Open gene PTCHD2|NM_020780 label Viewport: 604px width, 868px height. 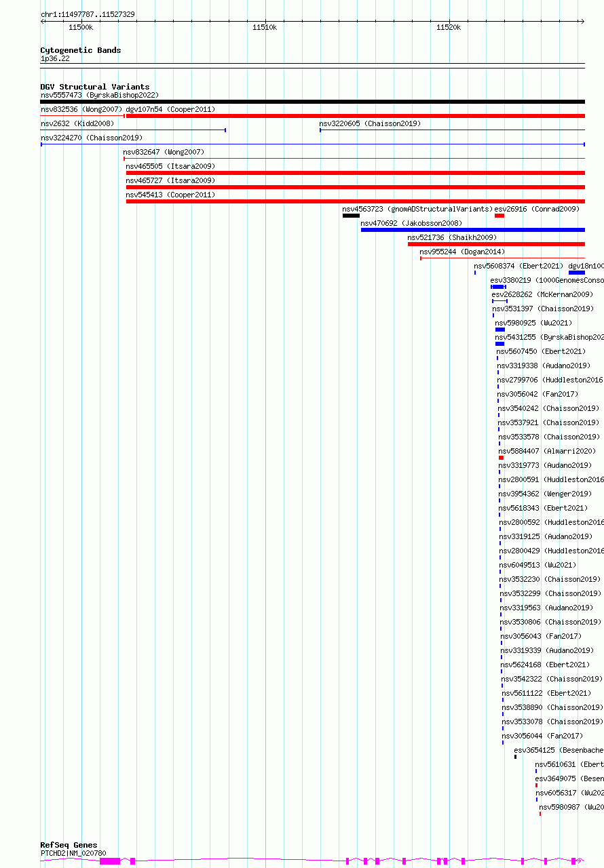[x=73, y=853]
